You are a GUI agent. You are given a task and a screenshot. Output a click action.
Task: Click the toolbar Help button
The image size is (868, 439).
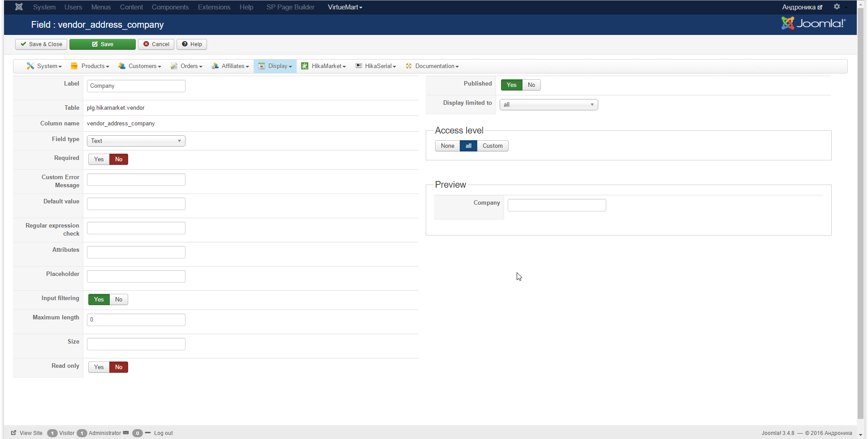(x=192, y=44)
